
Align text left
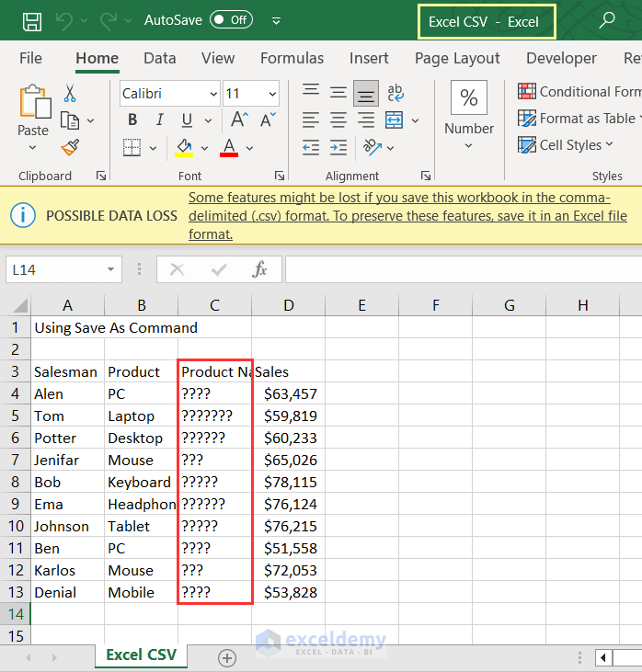coord(311,120)
